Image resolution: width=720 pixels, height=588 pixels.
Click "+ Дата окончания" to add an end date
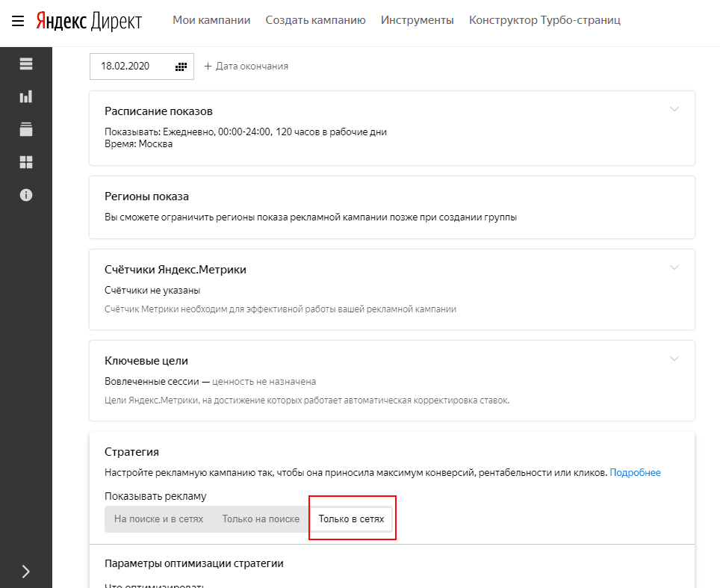coord(246,66)
